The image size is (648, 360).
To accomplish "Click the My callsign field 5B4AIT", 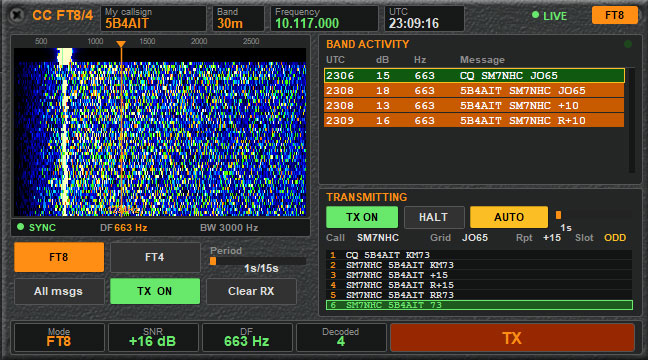I will click(x=153, y=19).
